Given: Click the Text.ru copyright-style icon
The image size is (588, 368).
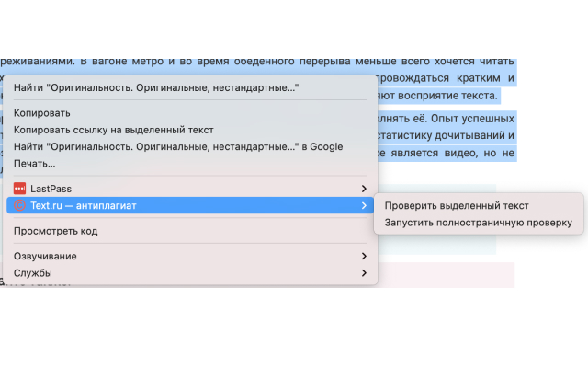Looking at the screenshot, I should point(19,205).
